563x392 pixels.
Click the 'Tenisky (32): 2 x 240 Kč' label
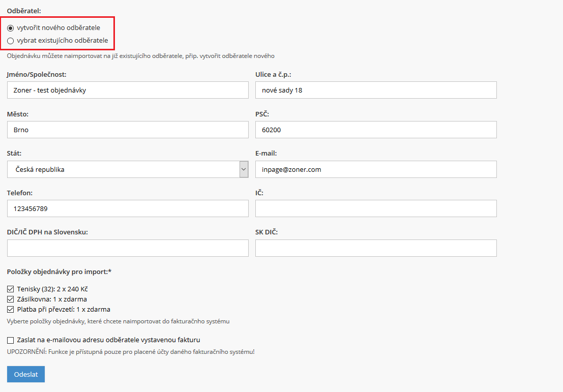(x=52, y=289)
